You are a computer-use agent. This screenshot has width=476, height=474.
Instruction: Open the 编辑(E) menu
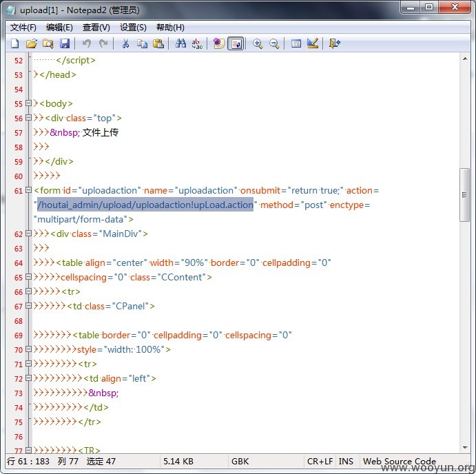point(59,28)
